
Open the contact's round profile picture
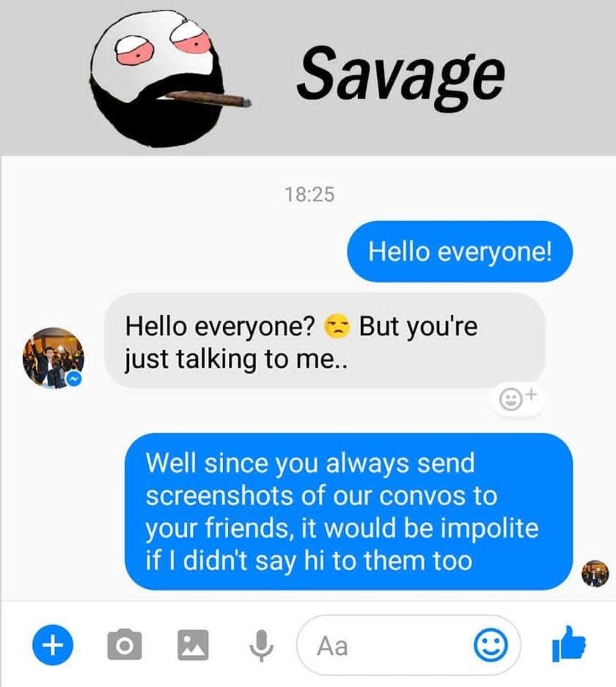point(53,358)
